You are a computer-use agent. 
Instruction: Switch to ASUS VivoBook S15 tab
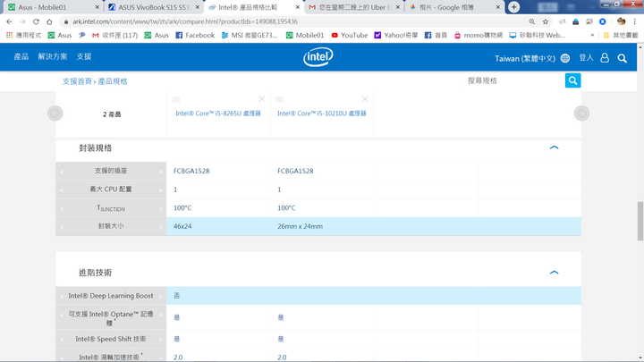point(154,7)
